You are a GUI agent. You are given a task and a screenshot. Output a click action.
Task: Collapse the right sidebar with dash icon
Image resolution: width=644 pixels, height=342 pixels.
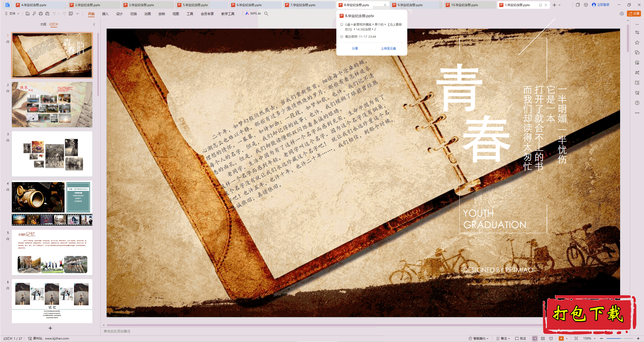pyautogui.click(x=637, y=24)
